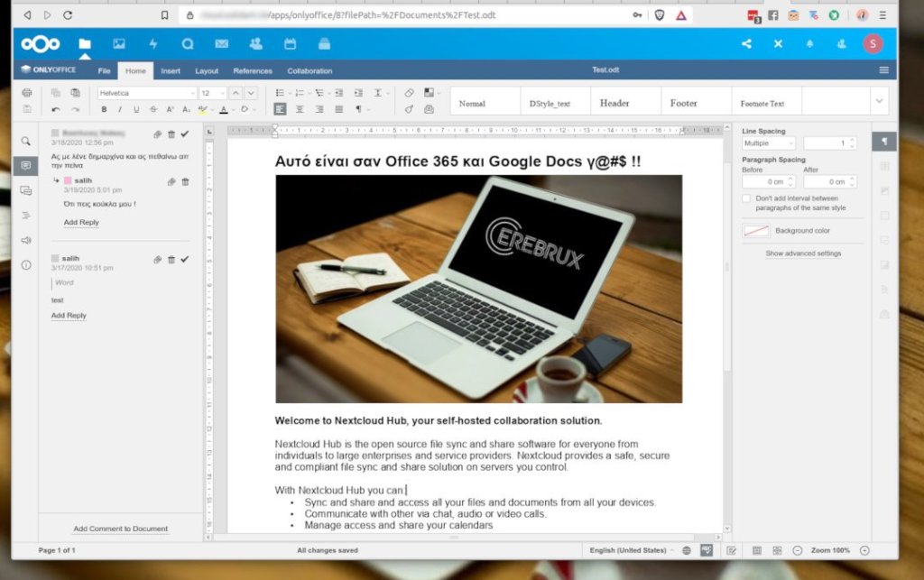This screenshot has height=580, width=924.
Task: Mark salih's comment as resolved
Action: click(186, 259)
